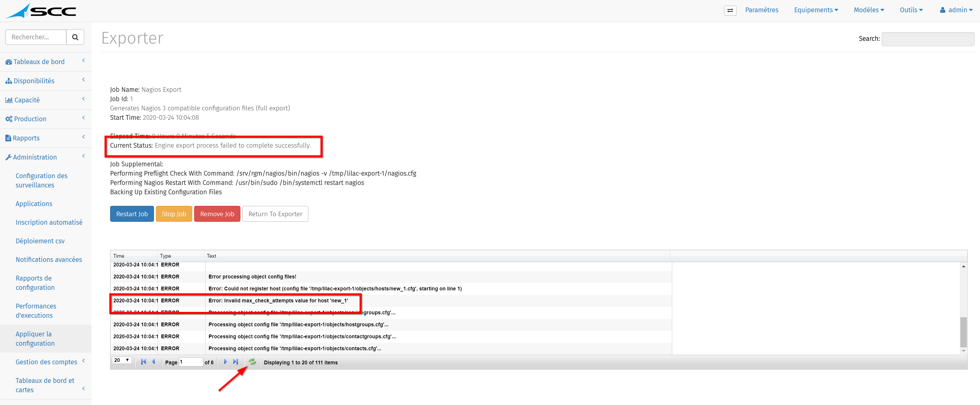980x405 pixels.
Task: Select row 'Invalid max_check_attempts value for host'
Action: [x=391, y=301]
